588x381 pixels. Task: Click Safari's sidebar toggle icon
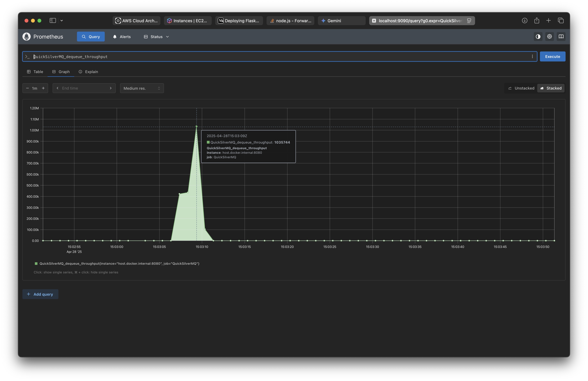tap(53, 20)
